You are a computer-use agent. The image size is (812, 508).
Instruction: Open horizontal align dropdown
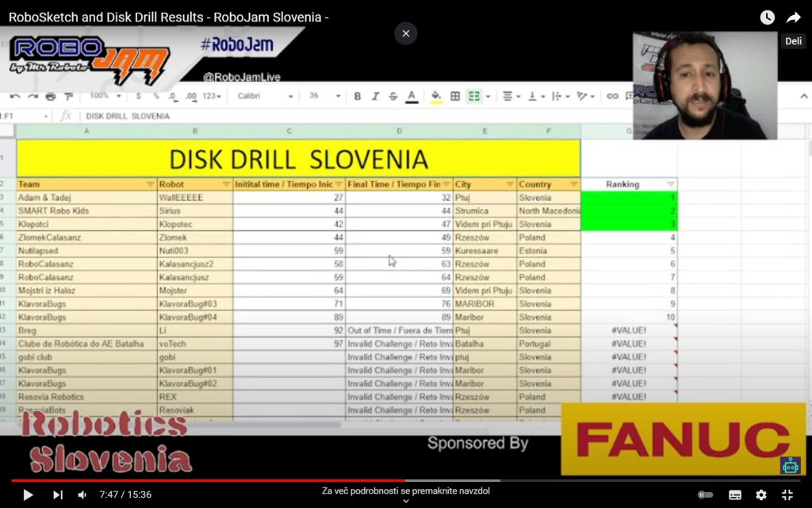click(x=510, y=96)
